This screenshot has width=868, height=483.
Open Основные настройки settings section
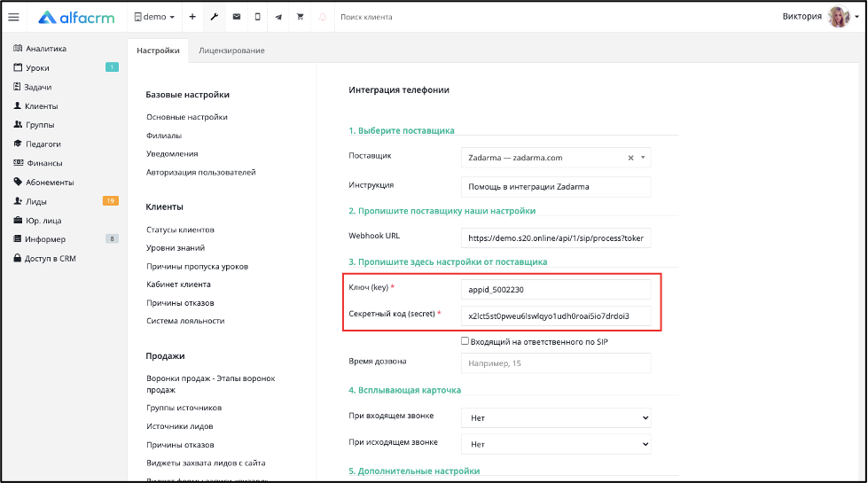(186, 117)
